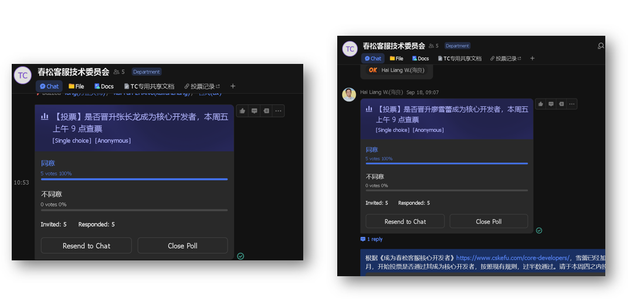Forward the 张长龙 poll message
The width and height of the screenshot is (644, 302).
266,111
